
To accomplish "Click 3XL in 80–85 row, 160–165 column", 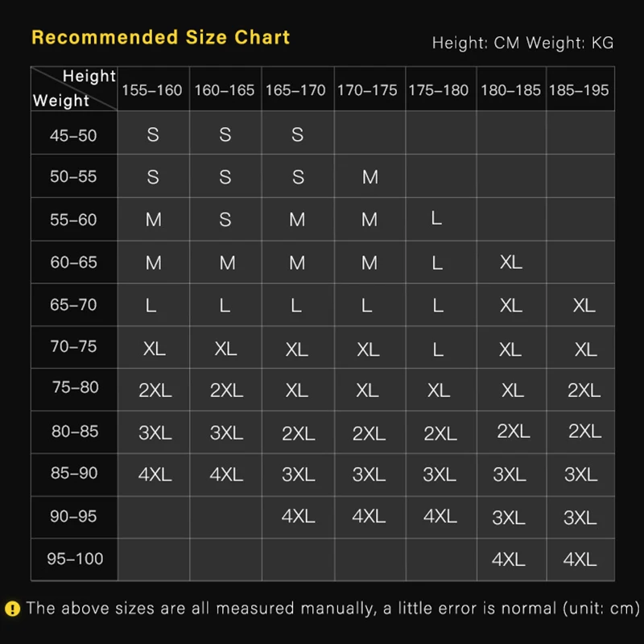I will click(x=226, y=432).
